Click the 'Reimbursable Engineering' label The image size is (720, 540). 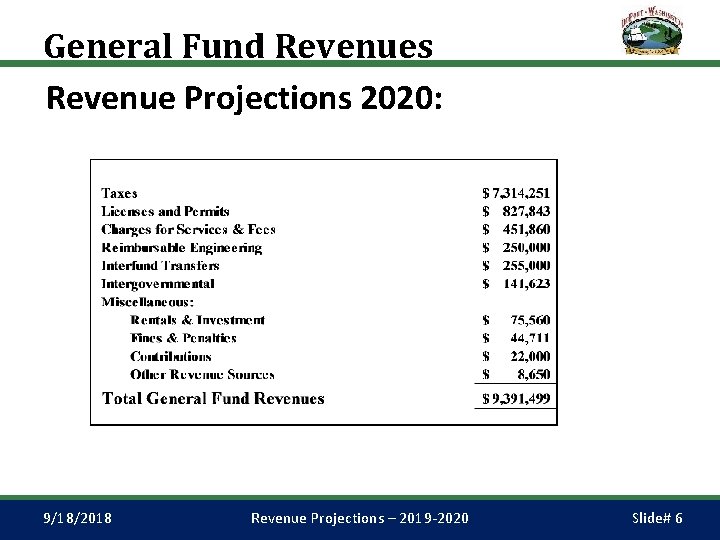182,248
